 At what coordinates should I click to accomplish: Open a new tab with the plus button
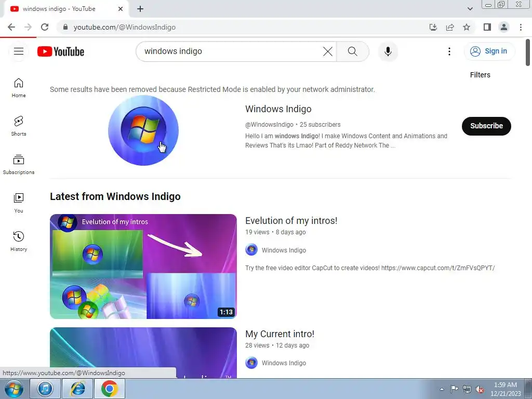coord(140,9)
